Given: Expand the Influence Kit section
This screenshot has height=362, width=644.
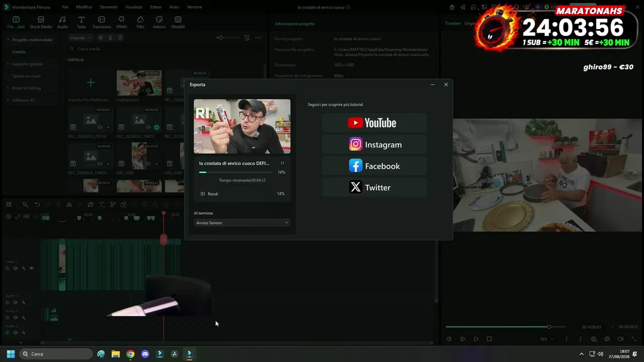Looking at the screenshot, I should pos(8,100).
